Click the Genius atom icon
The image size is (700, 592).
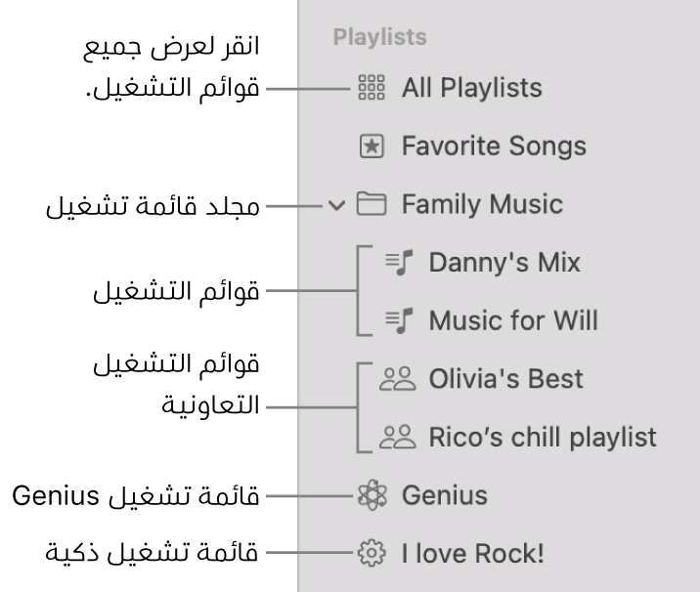pyautogui.click(x=369, y=496)
